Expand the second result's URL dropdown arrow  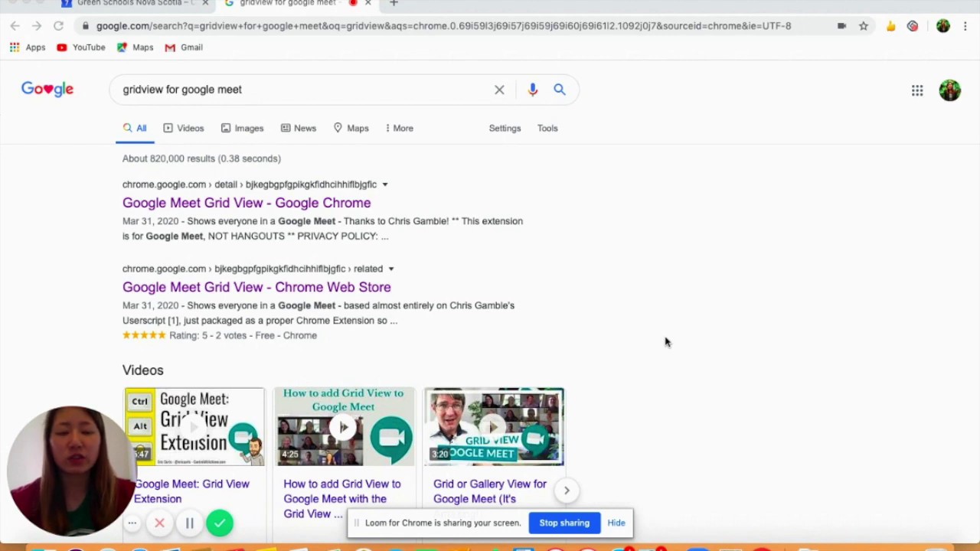click(x=390, y=269)
